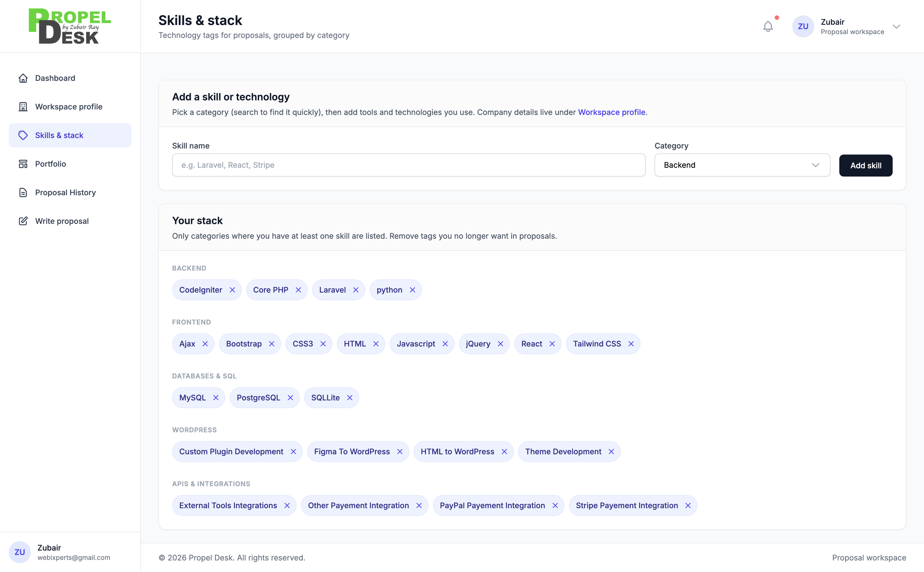924x572 pixels.
Task: Remove the SQLLite database tag
Action: coord(350,398)
